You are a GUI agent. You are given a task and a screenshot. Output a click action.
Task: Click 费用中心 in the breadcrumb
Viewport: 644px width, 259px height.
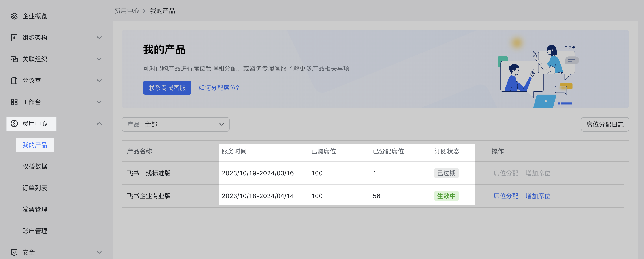click(x=127, y=11)
